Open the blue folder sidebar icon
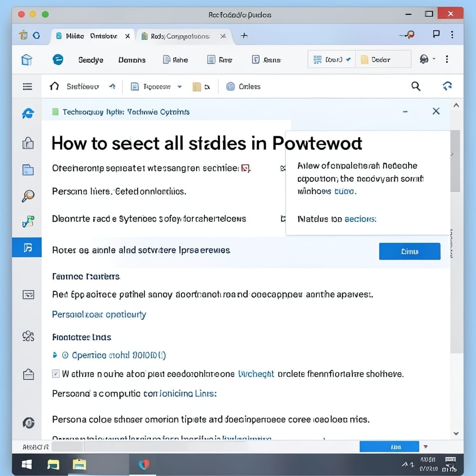This screenshot has width=476, height=476. pos(28,170)
